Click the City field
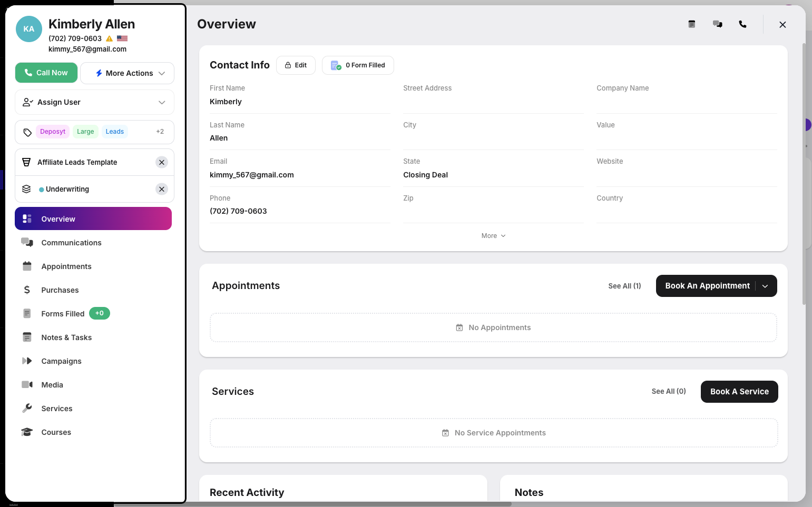Screen dimensions: 812x507 click(493, 135)
